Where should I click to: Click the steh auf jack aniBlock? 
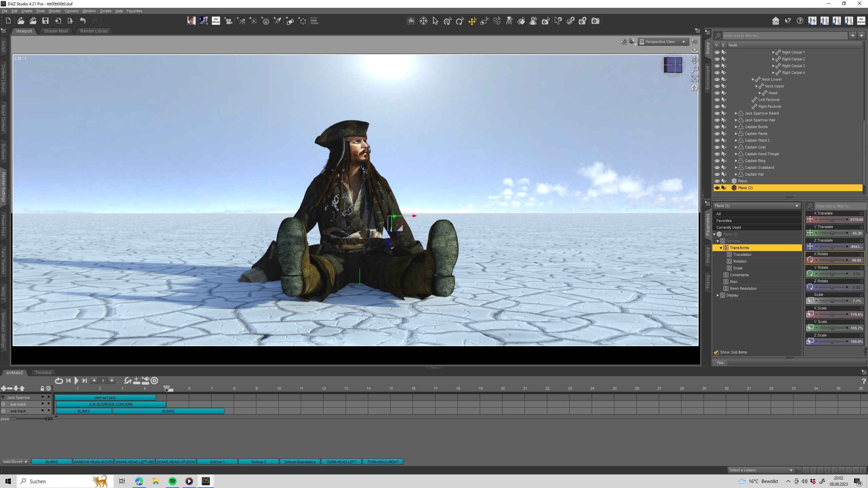(x=105, y=398)
